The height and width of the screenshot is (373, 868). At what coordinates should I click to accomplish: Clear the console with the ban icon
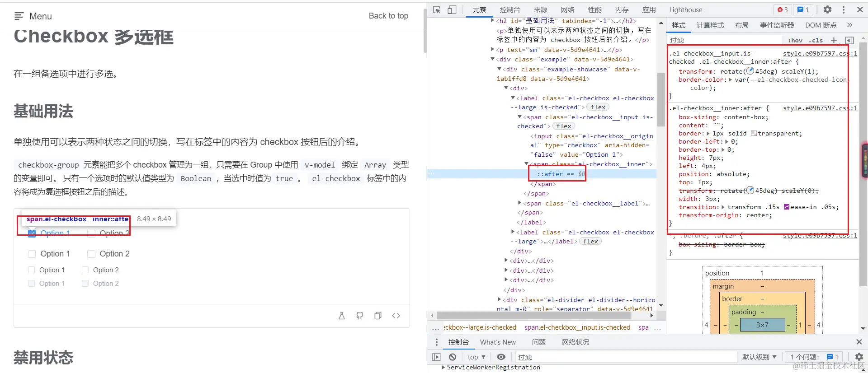(453, 357)
